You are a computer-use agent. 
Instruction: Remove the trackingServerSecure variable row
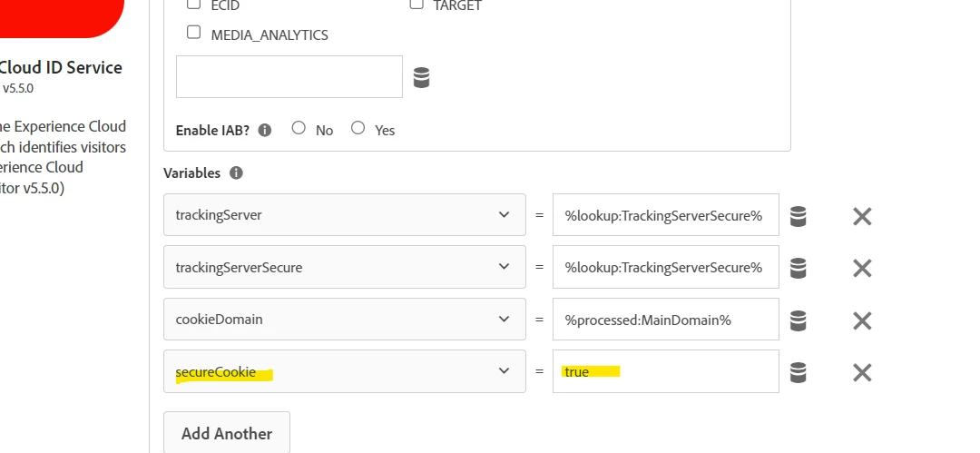coord(862,269)
